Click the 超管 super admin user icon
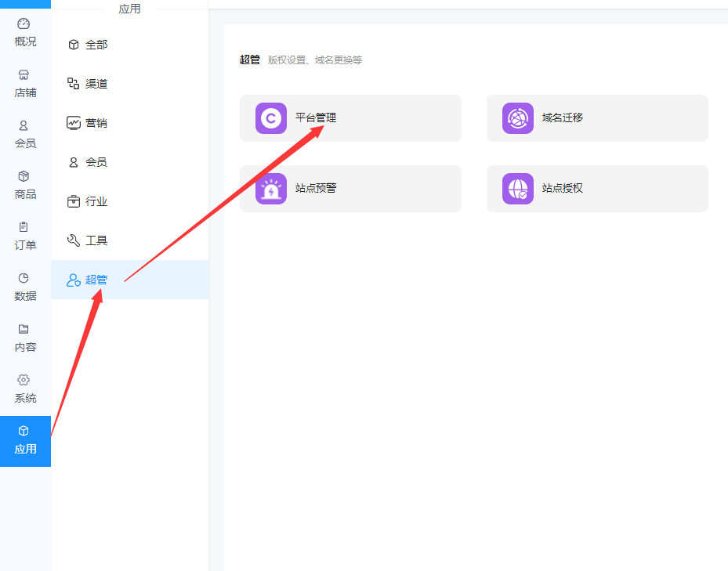728x571 pixels. 74,280
